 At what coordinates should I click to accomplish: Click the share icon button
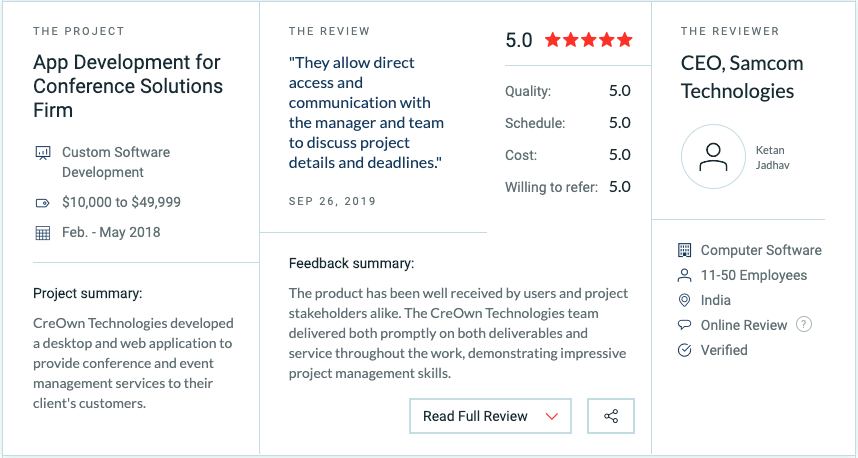[x=611, y=416]
